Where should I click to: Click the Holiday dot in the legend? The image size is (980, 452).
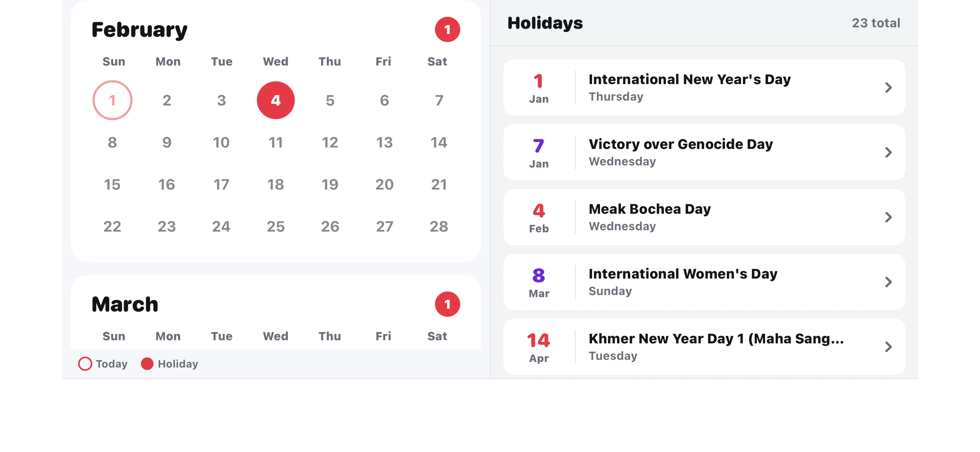147,364
